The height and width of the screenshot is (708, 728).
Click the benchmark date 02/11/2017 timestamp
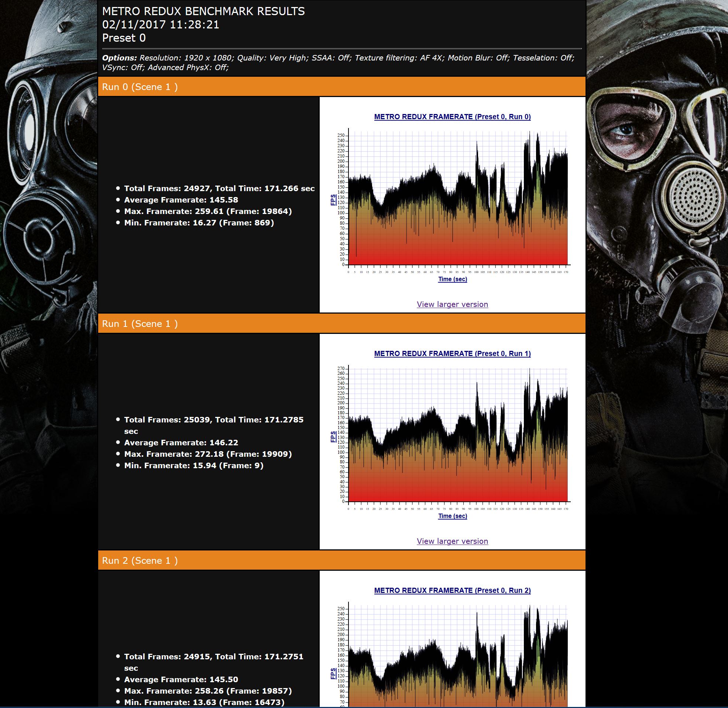(x=161, y=25)
